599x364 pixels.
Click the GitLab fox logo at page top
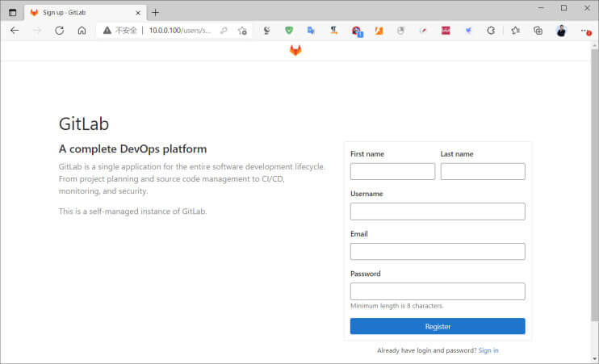pos(295,50)
